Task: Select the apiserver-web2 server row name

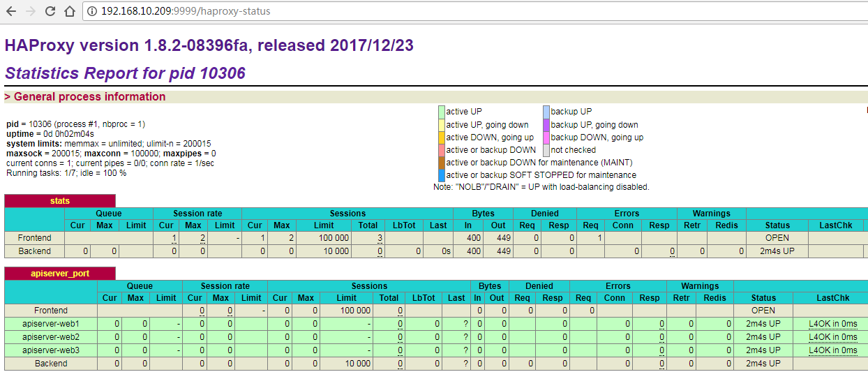Action: tap(51, 337)
